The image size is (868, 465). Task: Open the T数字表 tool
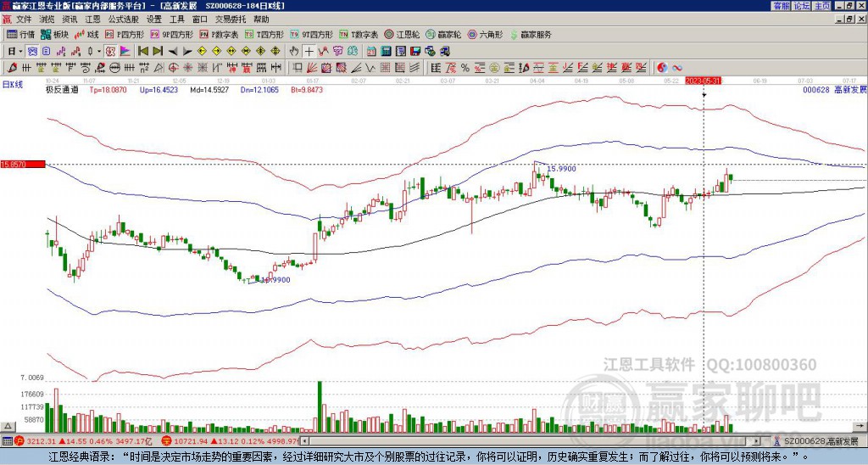359,34
